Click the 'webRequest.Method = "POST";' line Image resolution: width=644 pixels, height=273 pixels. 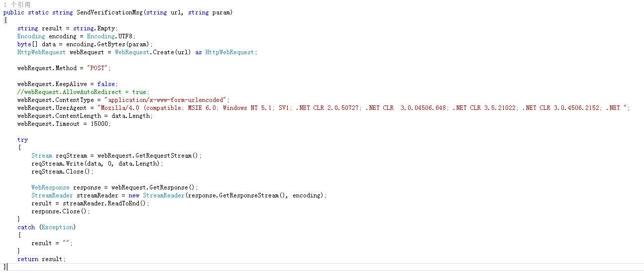64,68
